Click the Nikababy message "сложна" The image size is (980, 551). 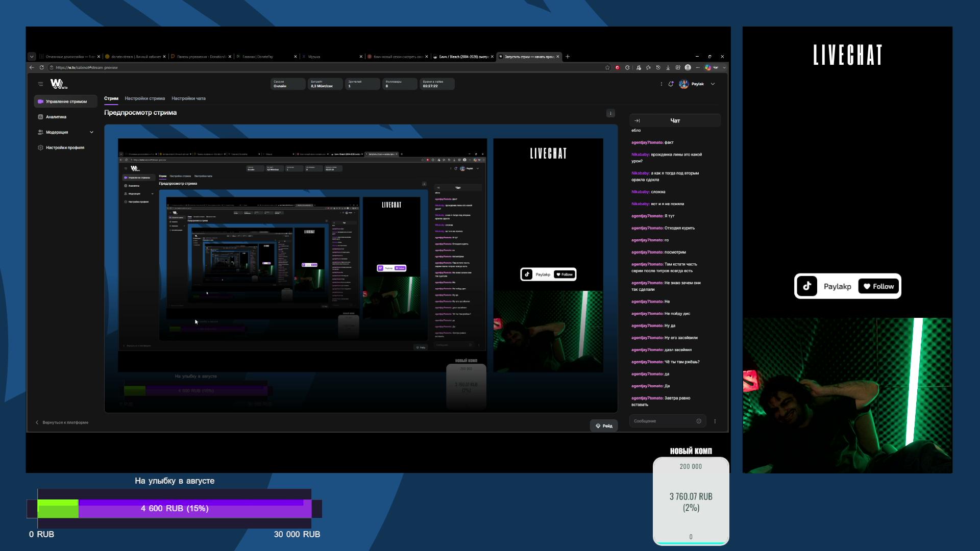[x=648, y=192]
